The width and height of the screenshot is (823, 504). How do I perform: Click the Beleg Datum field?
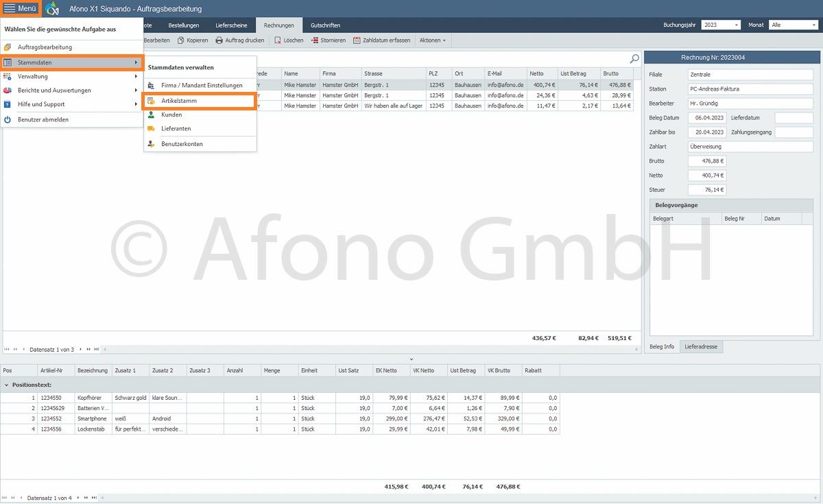point(706,118)
